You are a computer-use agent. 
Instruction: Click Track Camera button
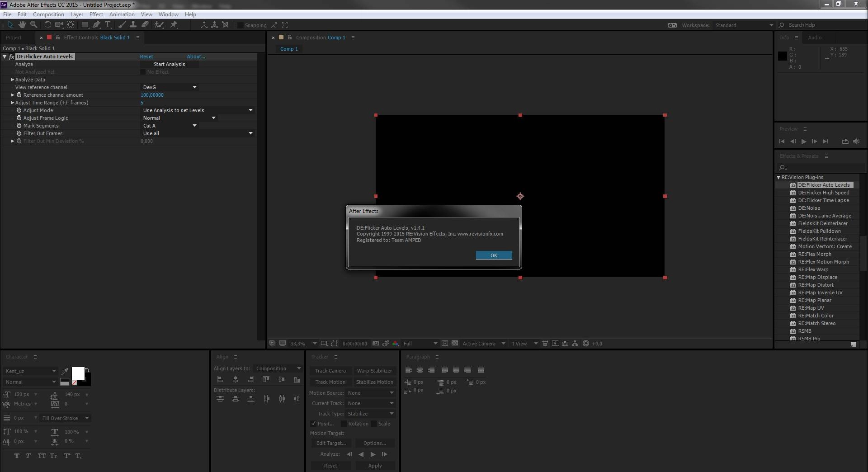click(330, 371)
